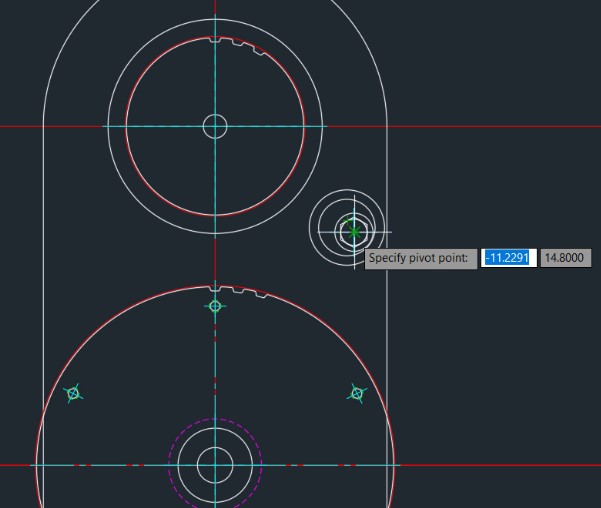601x508 pixels.
Task: Select the magenta dashed circle at bottom
Action: (215, 465)
